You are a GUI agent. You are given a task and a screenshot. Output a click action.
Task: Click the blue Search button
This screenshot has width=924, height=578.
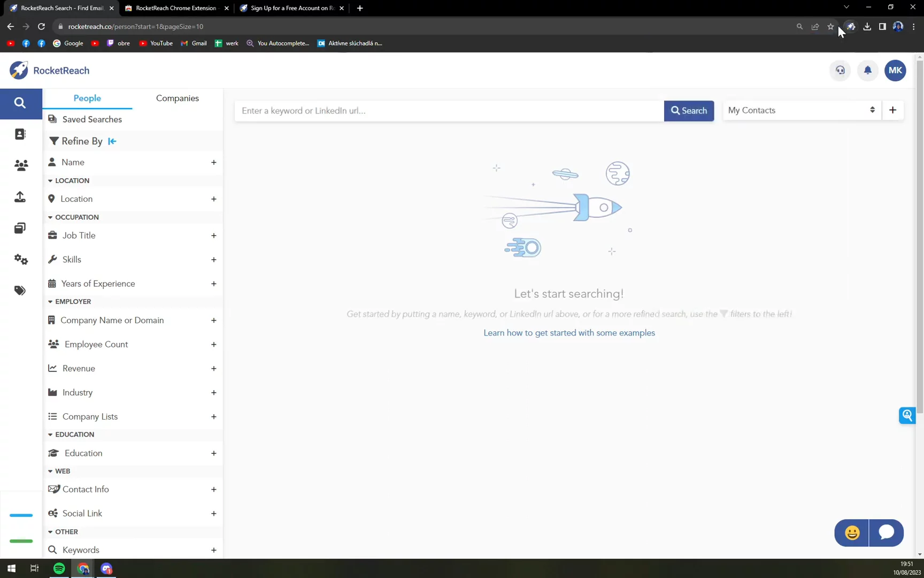tap(689, 111)
